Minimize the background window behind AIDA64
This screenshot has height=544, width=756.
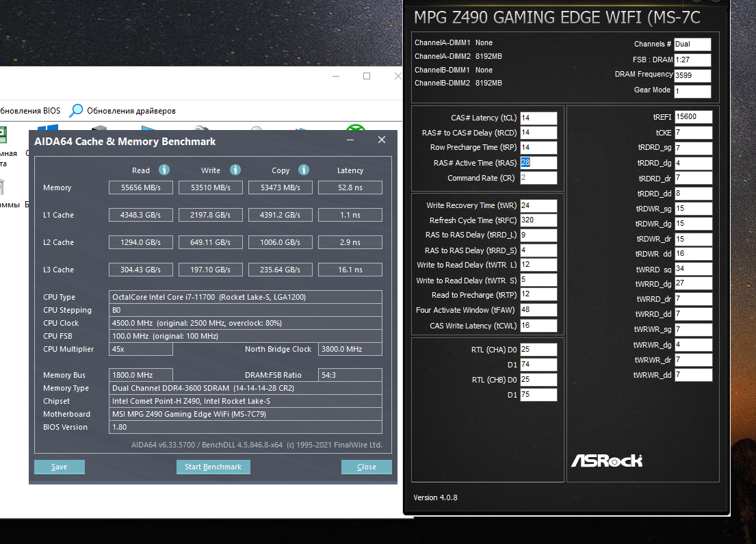[336, 76]
